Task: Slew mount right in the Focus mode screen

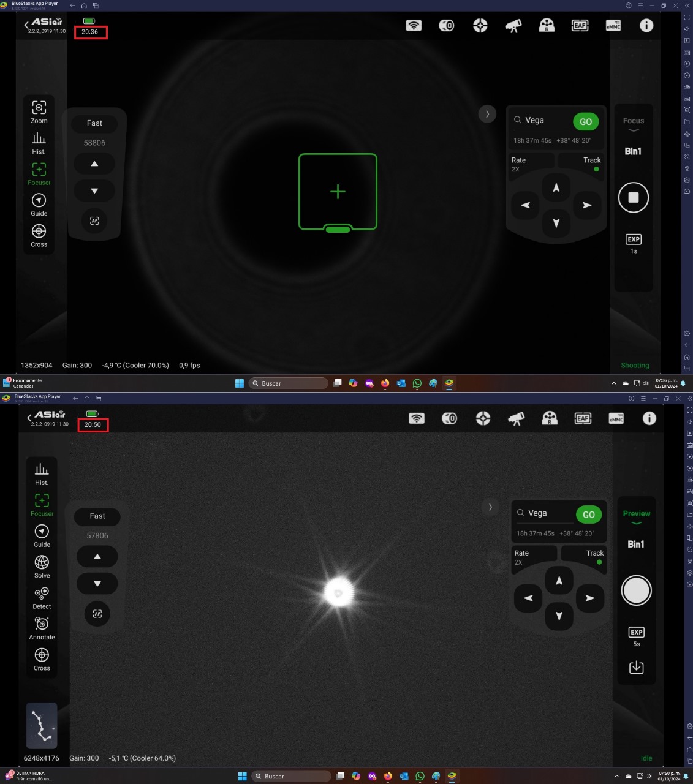Action: (587, 205)
